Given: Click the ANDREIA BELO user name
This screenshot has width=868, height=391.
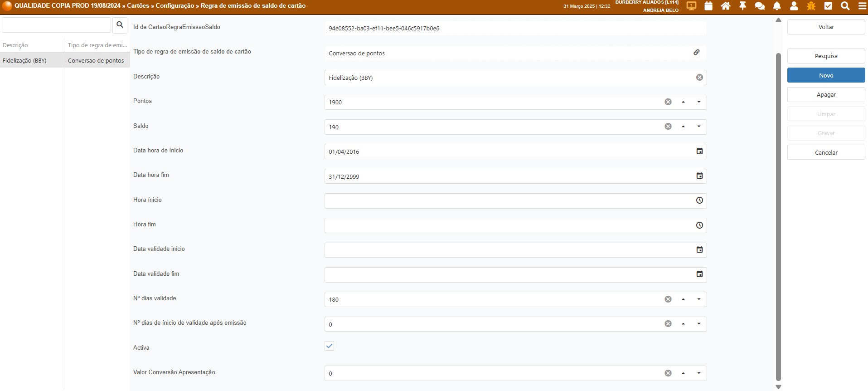Looking at the screenshot, I should tap(661, 10).
